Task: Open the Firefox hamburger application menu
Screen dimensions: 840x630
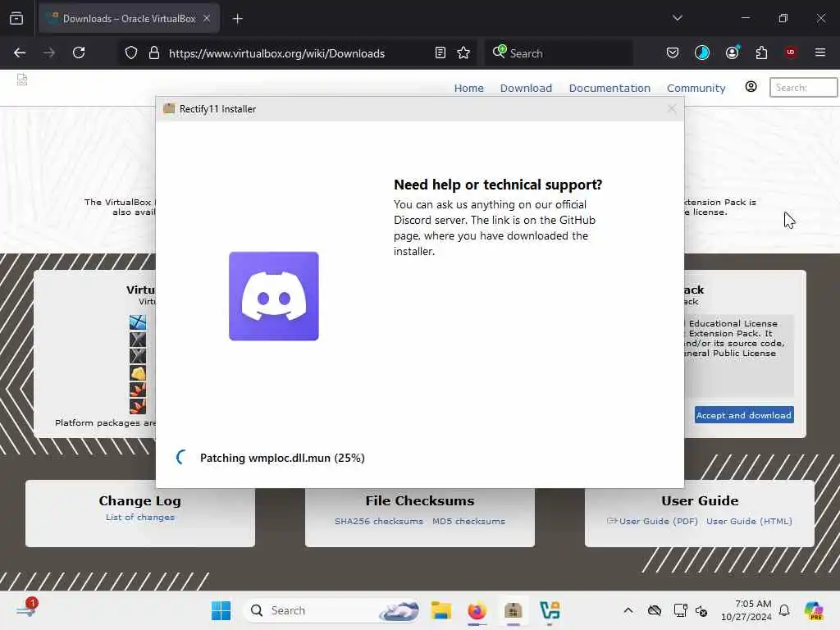Action: [820, 52]
